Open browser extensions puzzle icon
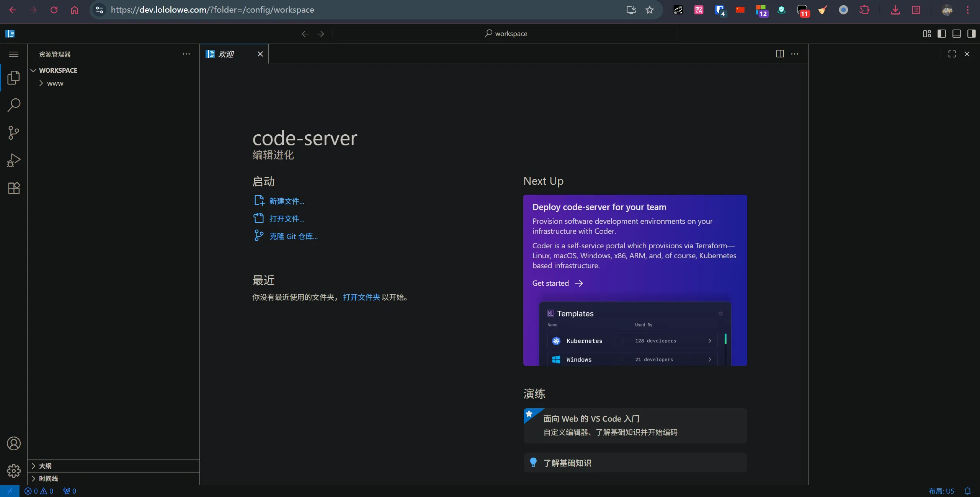Screen dimensions: 980x497 tap(864, 10)
